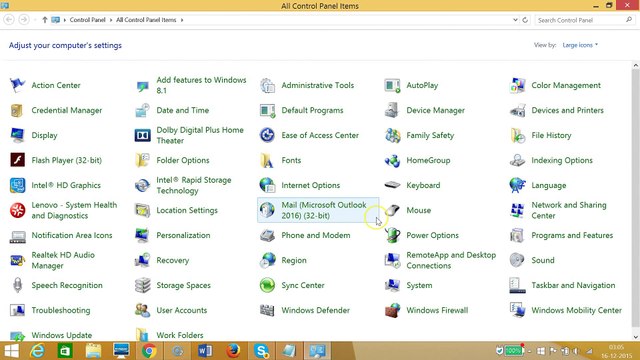The height and width of the screenshot is (360, 640).
Task: Expand the address bar history dropdown
Action: [x=515, y=20]
